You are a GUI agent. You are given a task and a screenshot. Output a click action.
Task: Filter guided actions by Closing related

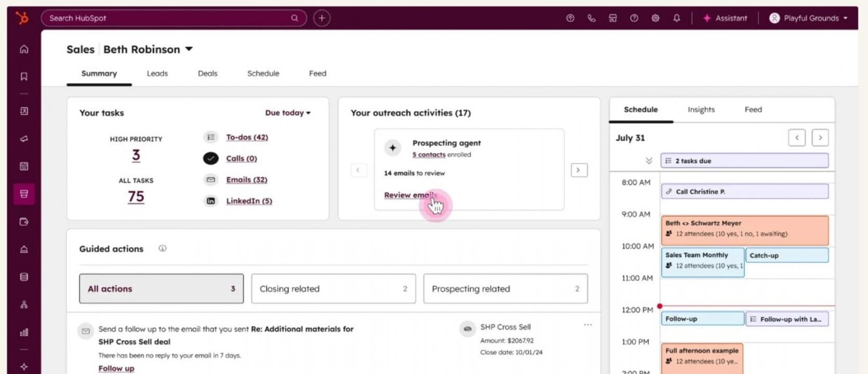[334, 289]
